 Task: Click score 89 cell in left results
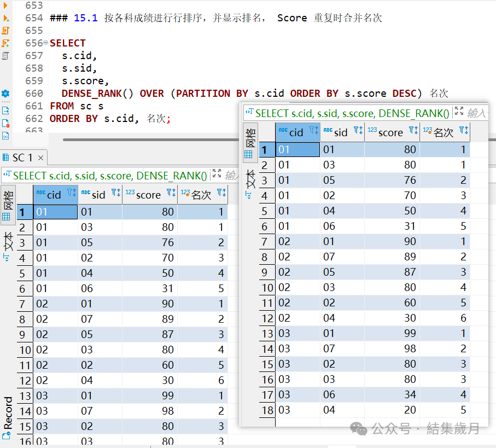click(x=150, y=319)
